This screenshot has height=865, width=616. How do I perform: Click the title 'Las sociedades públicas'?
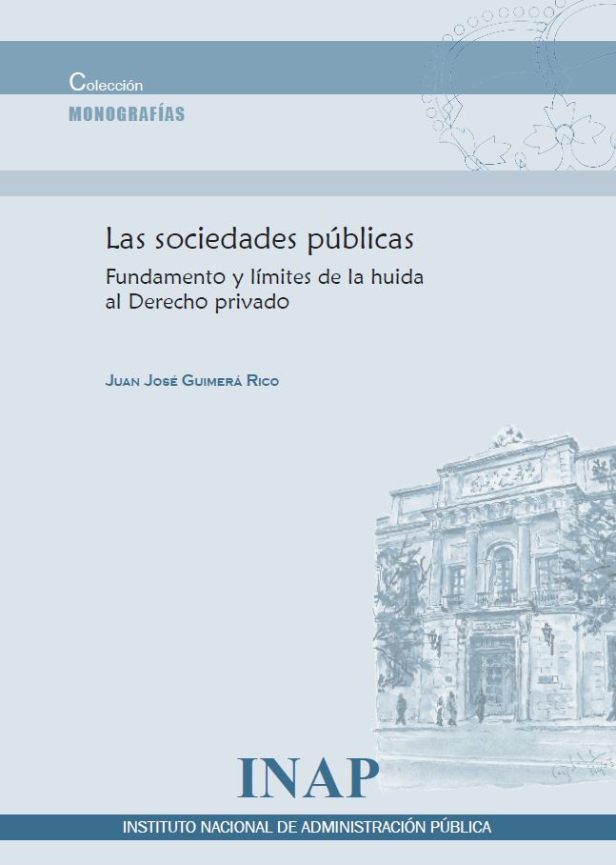pyautogui.click(x=259, y=237)
